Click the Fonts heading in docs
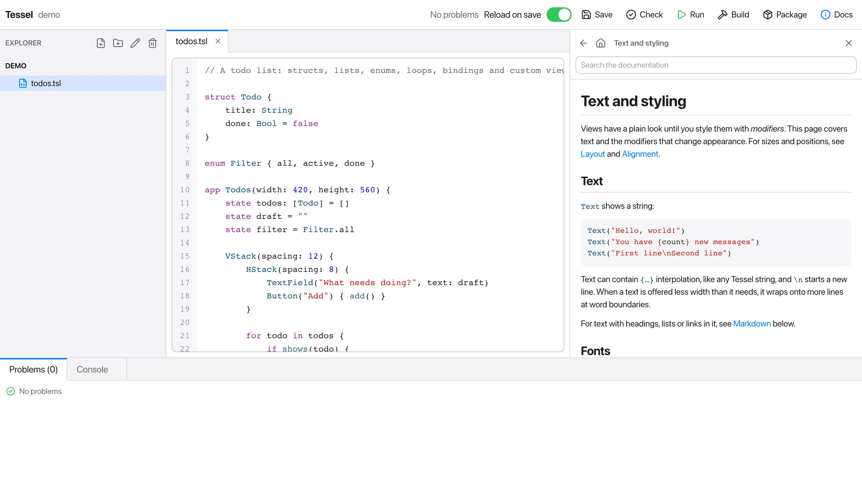 click(x=595, y=351)
